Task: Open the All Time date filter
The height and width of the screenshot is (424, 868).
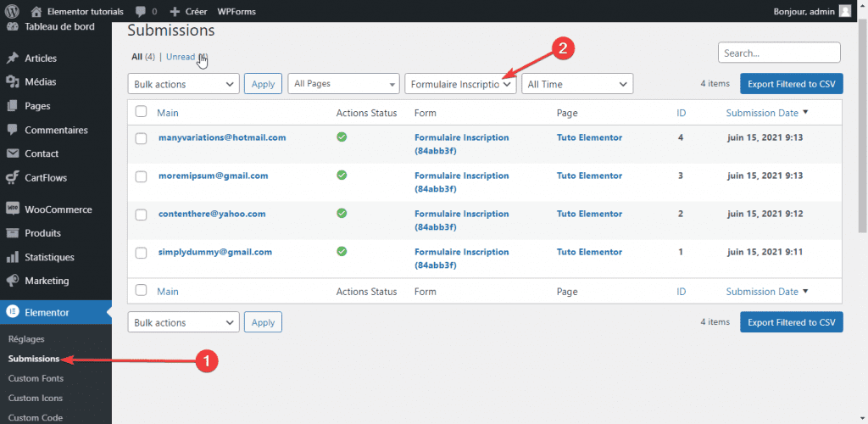Action: coord(578,84)
